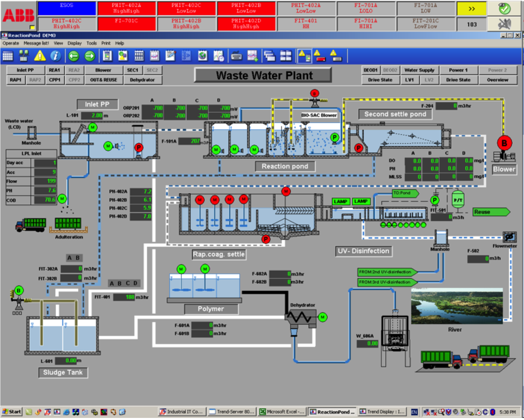Screen dimensions: 524x420
Task: Select the green forward arrow navigation icon
Action: pos(90,56)
